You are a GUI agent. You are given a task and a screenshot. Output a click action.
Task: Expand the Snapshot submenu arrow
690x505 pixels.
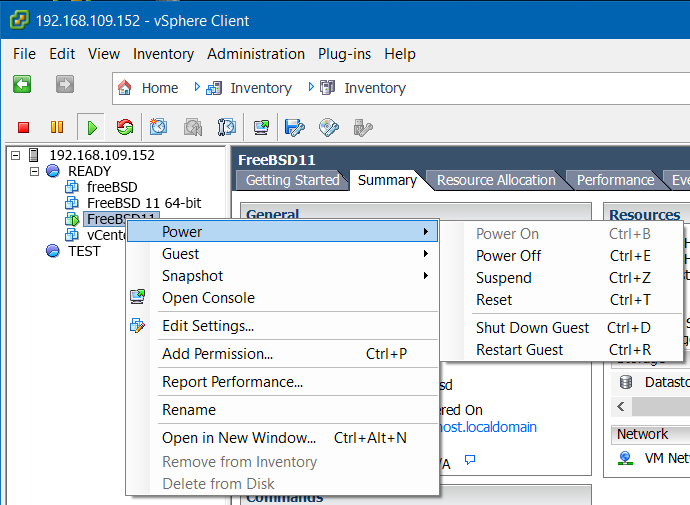[426, 275]
